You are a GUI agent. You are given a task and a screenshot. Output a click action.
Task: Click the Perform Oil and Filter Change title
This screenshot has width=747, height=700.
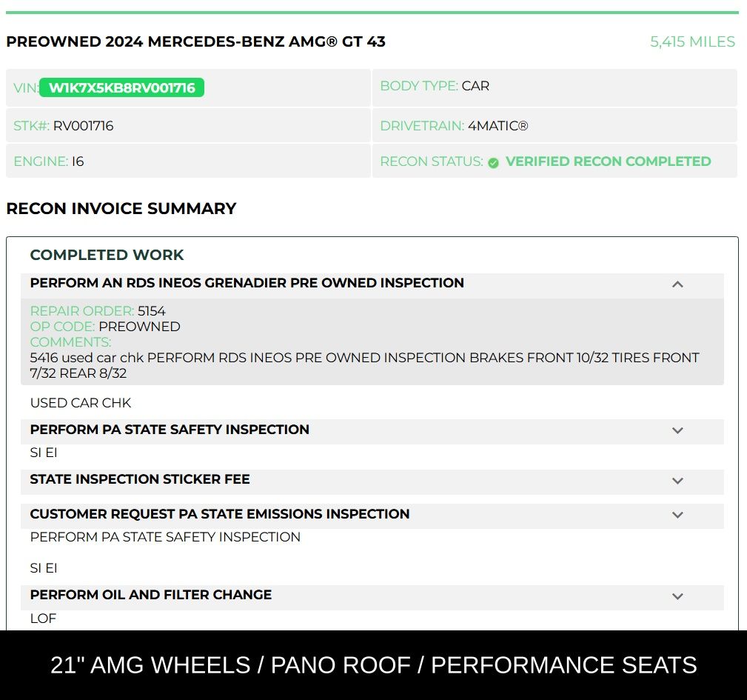click(150, 595)
